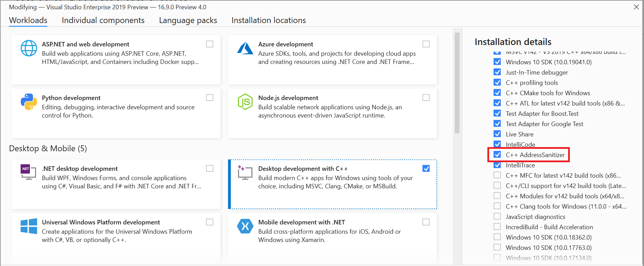Image resolution: width=644 pixels, height=266 pixels.
Task: Enable the JavaScript diagnostics component
Action: pos(497,217)
